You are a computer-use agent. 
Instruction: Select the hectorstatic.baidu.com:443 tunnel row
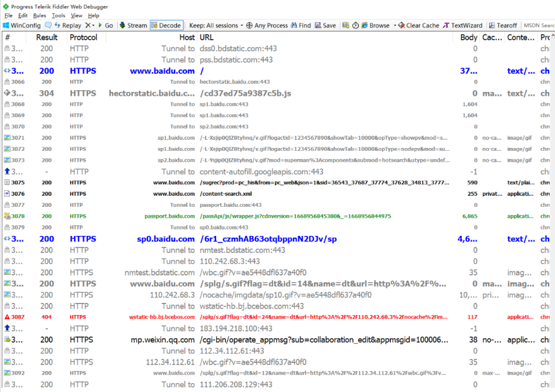[277, 82]
